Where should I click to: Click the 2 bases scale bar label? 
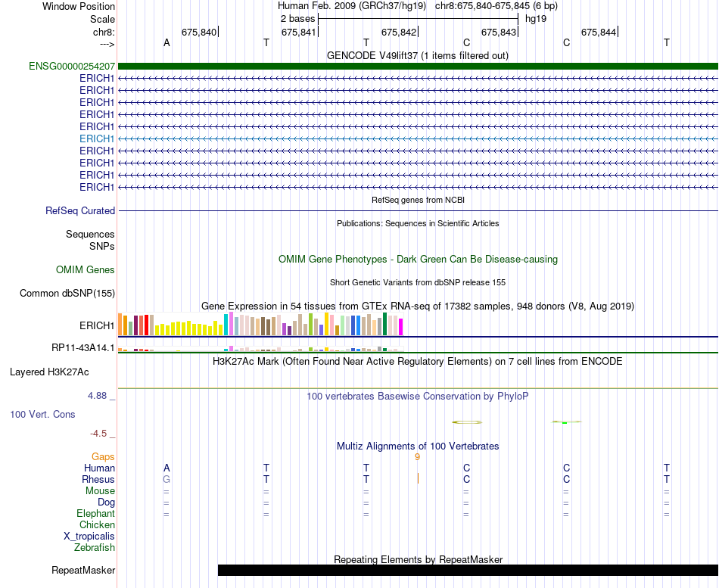[x=297, y=19]
